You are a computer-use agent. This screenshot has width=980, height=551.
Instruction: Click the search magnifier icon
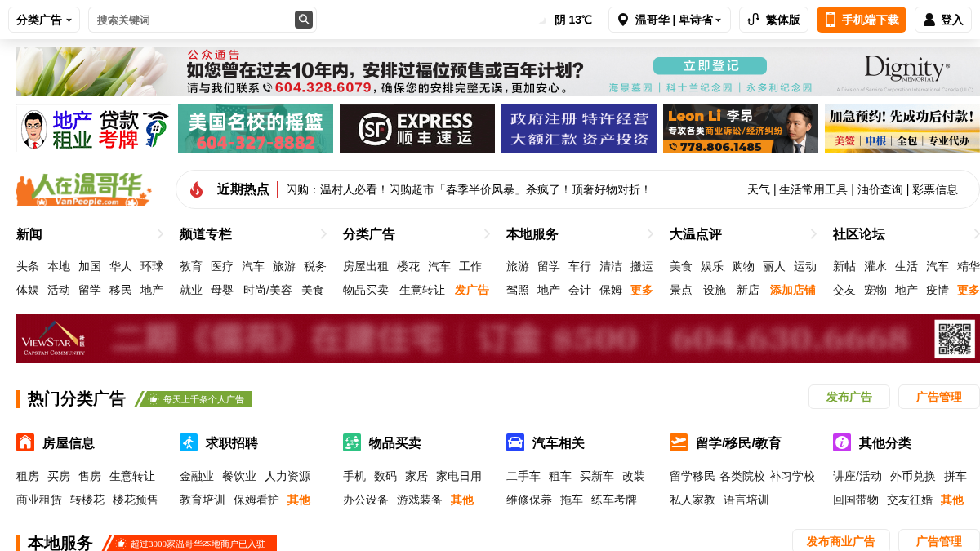pos(304,20)
